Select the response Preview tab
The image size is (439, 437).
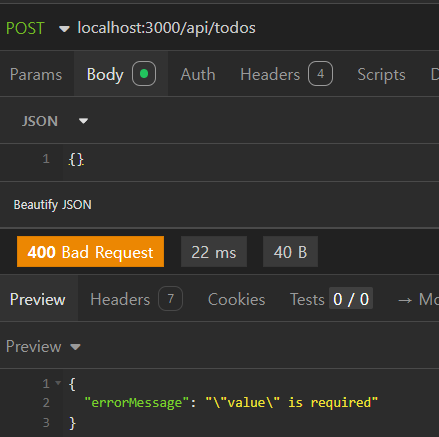(38, 299)
